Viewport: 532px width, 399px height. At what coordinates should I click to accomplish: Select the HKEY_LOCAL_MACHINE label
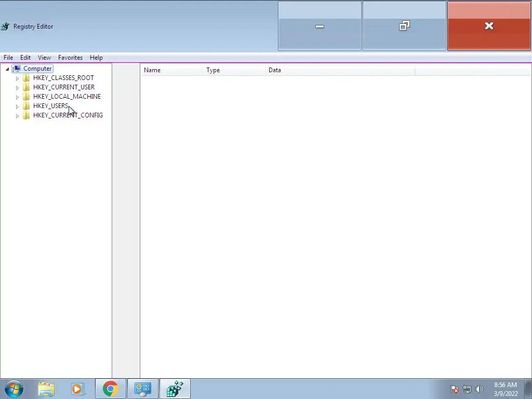coord(67,97)
